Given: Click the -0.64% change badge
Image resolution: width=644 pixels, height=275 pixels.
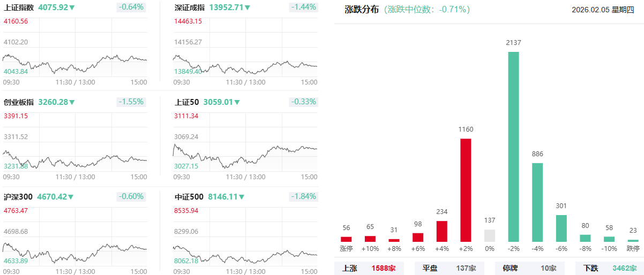Looking at the screenshot, I should click(131, 7).
